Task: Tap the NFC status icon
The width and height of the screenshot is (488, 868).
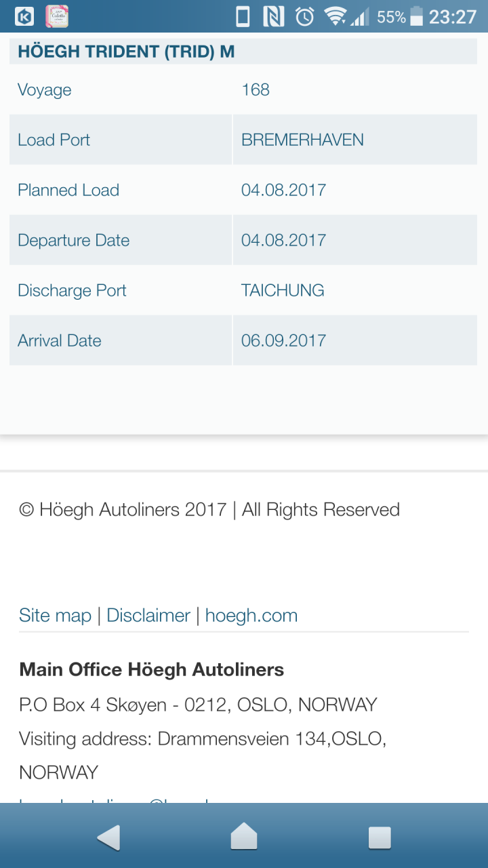Action: (x=274, y=16)
